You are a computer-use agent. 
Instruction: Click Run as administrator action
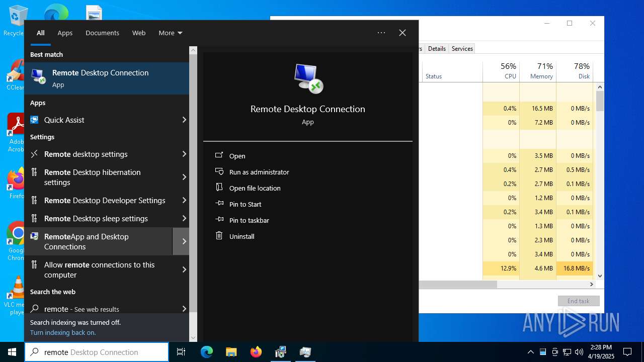point(259,172)
